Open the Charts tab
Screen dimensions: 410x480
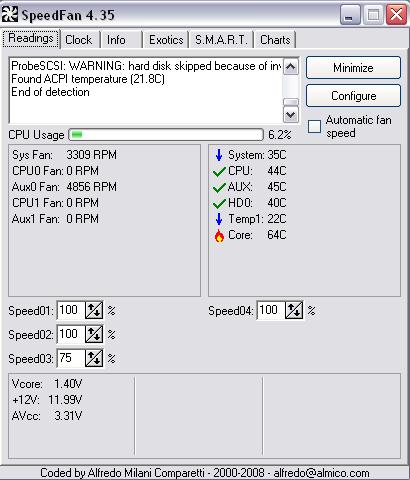tap(275, 40)
